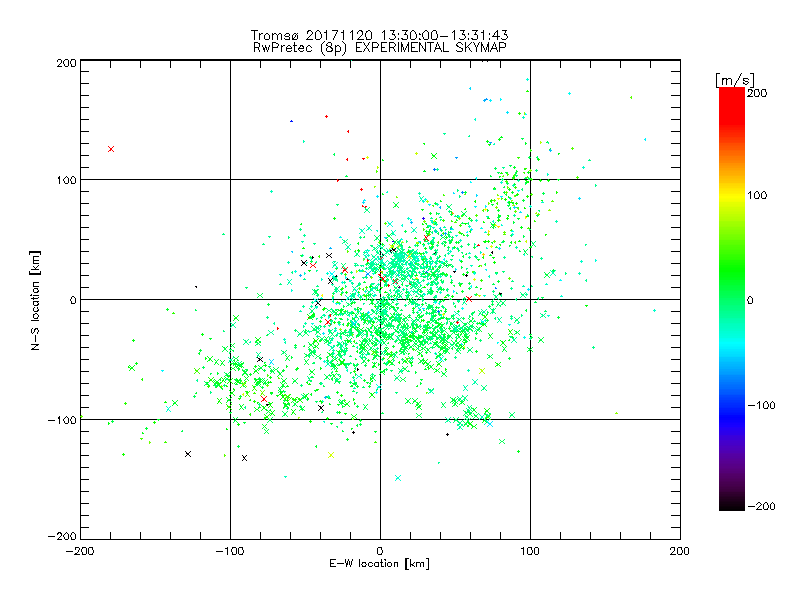Click the subtitle 'RwPretec (8p) EXPERIMENTAL SKYMAP'
The image size is (800, 600).
tap(380, 48)
